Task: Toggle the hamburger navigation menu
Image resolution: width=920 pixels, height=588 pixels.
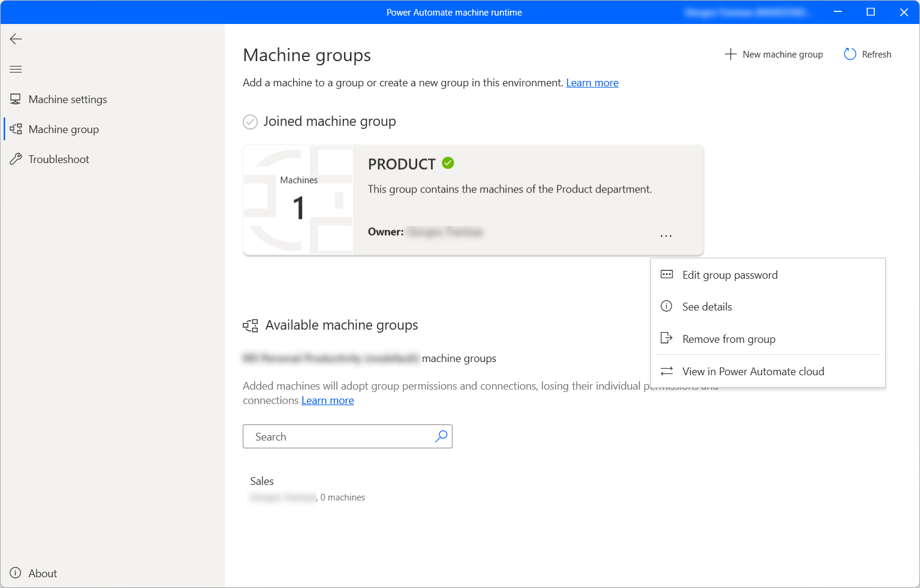Action: point(16,70)
